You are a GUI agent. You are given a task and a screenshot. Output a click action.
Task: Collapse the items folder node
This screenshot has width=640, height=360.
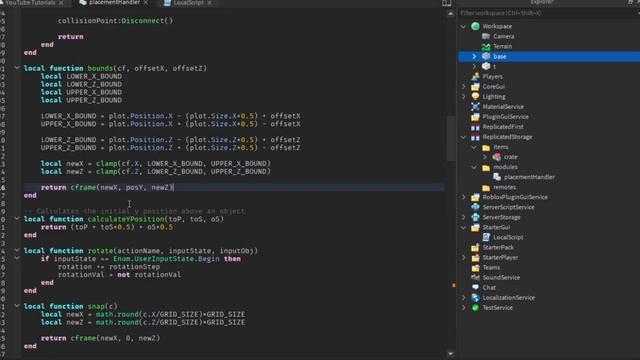(474, 147)
